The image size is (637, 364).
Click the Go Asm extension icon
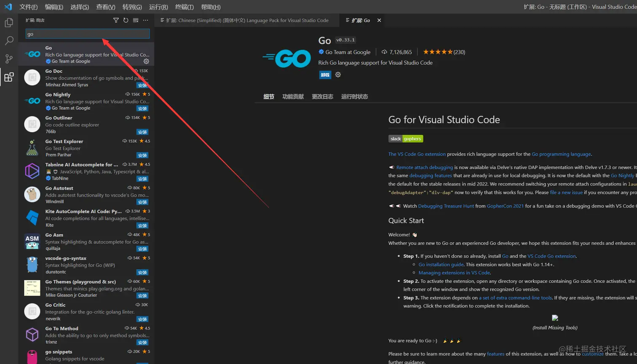(32, 242)
